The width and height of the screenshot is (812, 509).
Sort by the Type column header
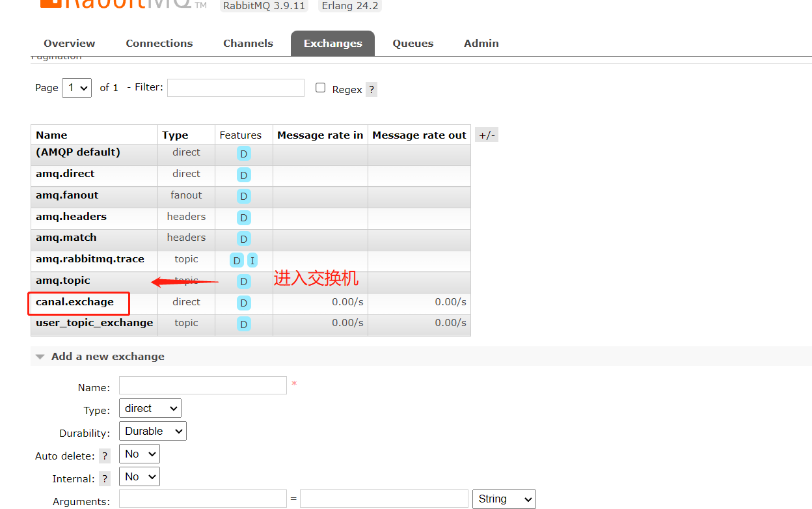click(x=175, y=135)
